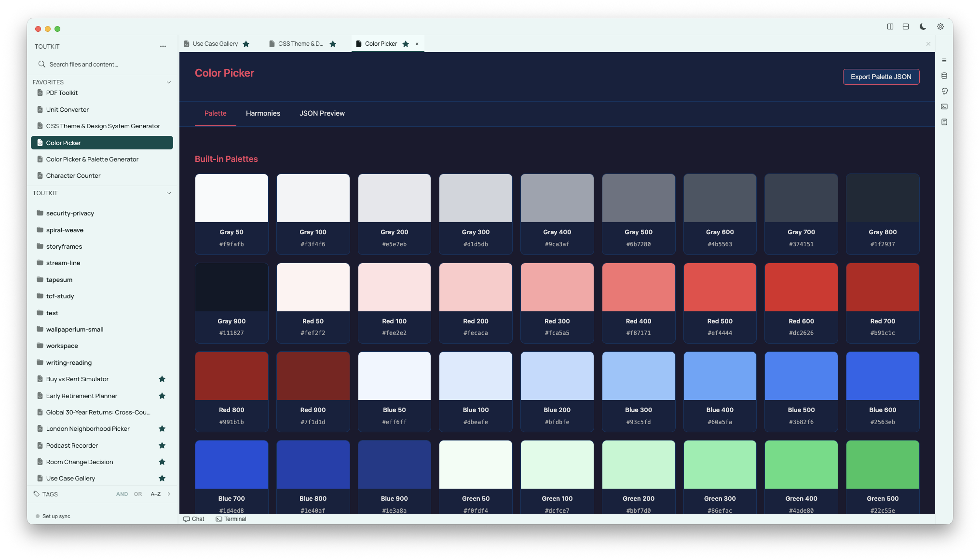The height and width of the screenshot is (560, 980).
Task: Toggle star for Early Retirement Planner
Action: click(x=162, y=396)
